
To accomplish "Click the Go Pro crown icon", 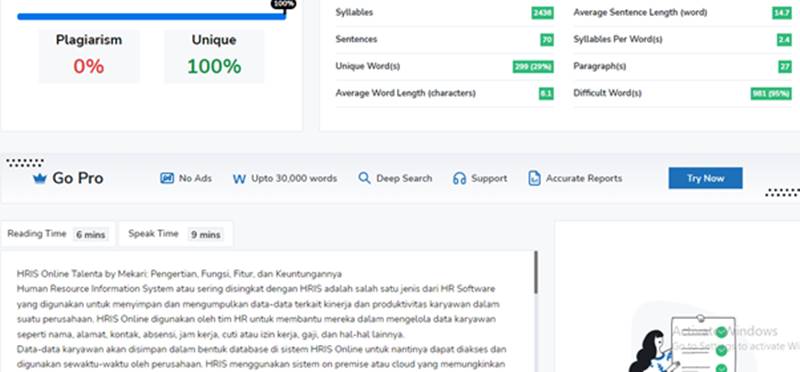I will click(39, 178).
